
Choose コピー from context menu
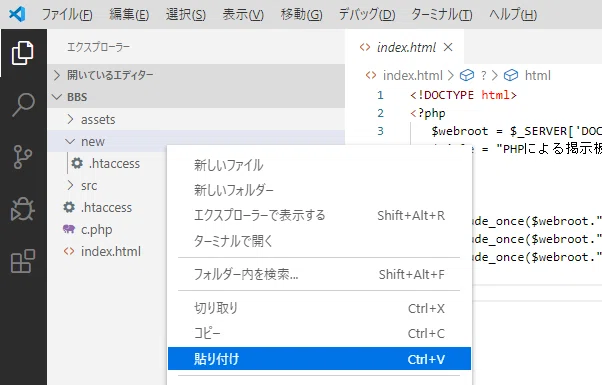click(x=319, y=333)
